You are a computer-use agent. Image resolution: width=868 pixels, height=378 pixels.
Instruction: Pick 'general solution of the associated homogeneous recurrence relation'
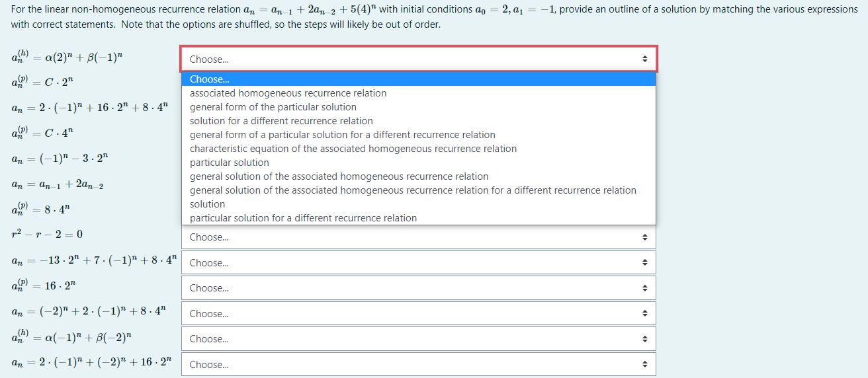[419, 176]
